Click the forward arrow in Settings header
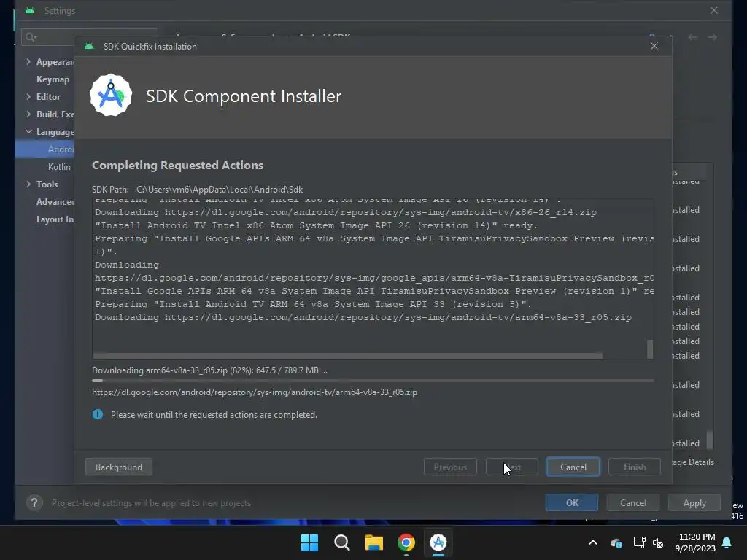 (712, 36)
